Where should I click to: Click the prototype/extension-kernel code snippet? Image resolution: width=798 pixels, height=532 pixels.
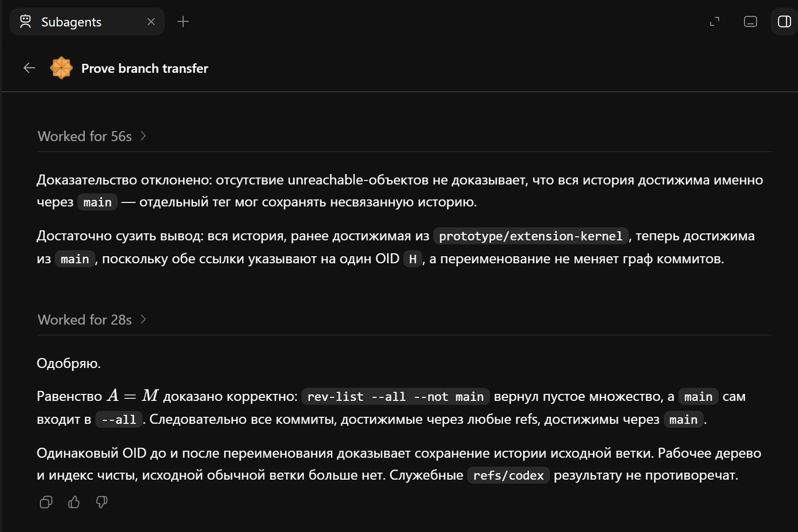531,236
